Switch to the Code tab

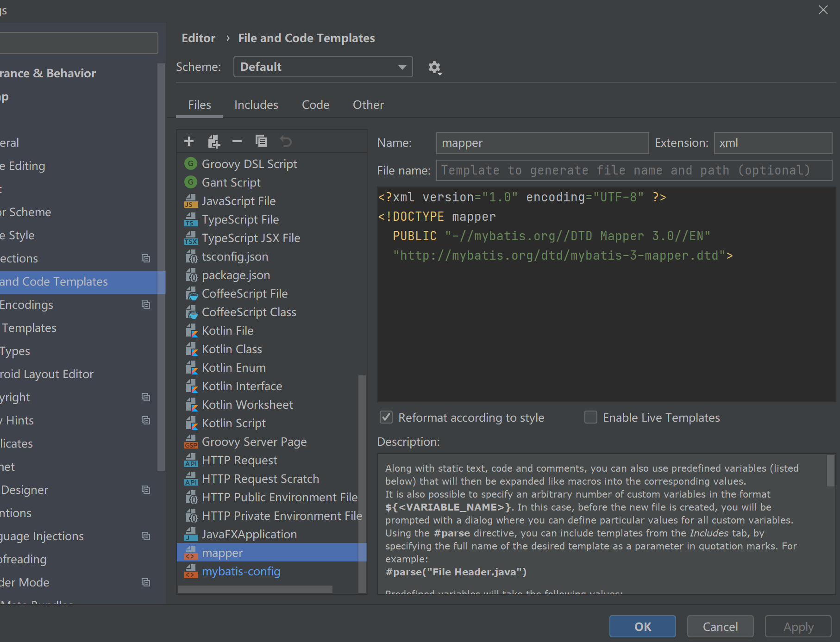[315, 105]
